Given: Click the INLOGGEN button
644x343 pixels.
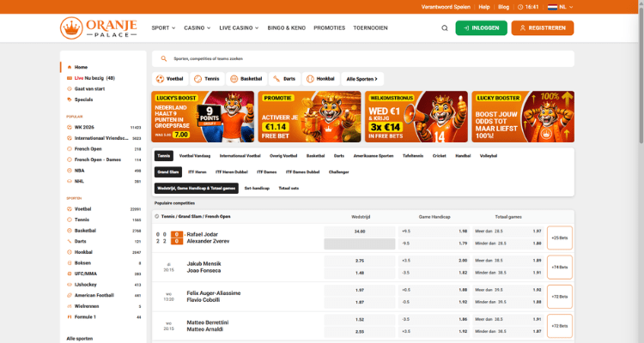Looking at the screenshot, I should click(482, 28).
